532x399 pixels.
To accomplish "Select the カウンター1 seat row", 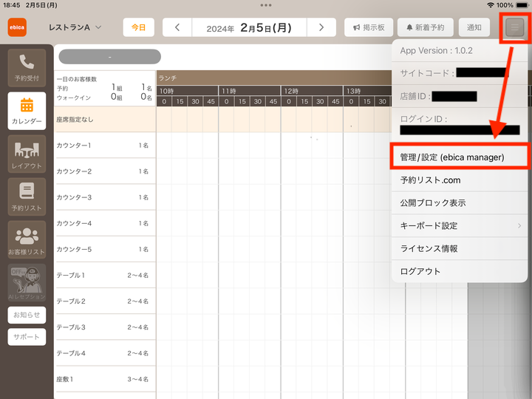I will (105, 146).
